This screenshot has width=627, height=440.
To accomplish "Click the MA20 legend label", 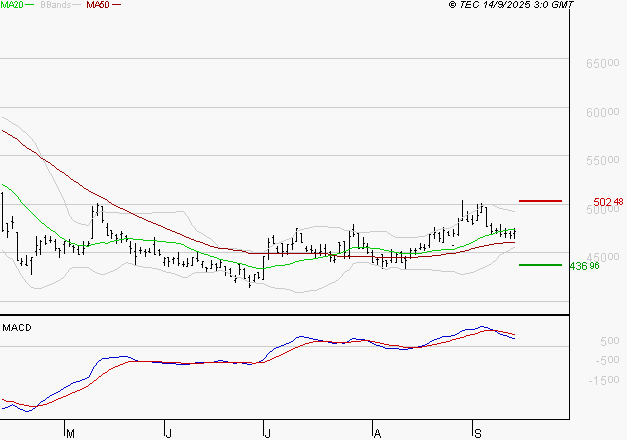I will [12, 5].
